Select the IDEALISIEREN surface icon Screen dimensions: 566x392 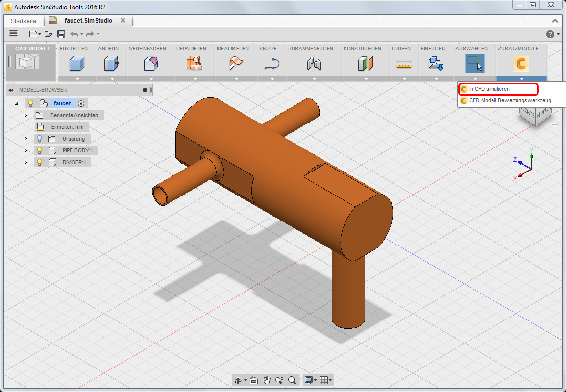(236, 63)
